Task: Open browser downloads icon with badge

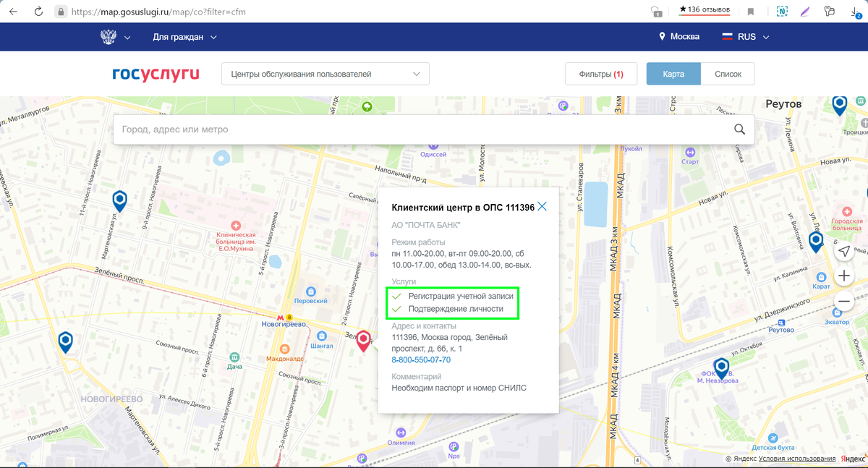Action: tap(856, 12)
